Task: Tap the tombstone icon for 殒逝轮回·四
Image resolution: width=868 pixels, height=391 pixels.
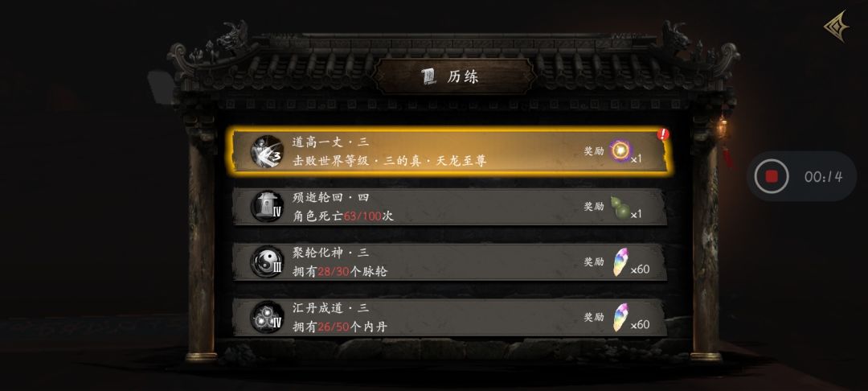Action: 268,206
